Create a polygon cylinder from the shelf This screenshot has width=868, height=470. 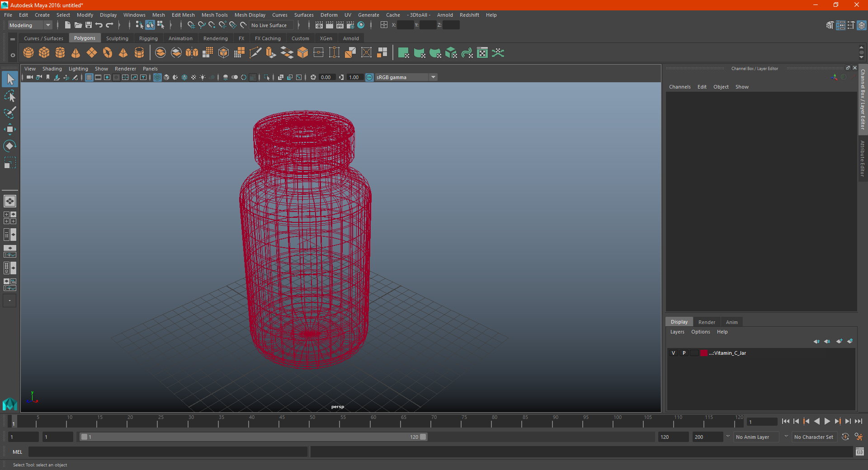60,53
